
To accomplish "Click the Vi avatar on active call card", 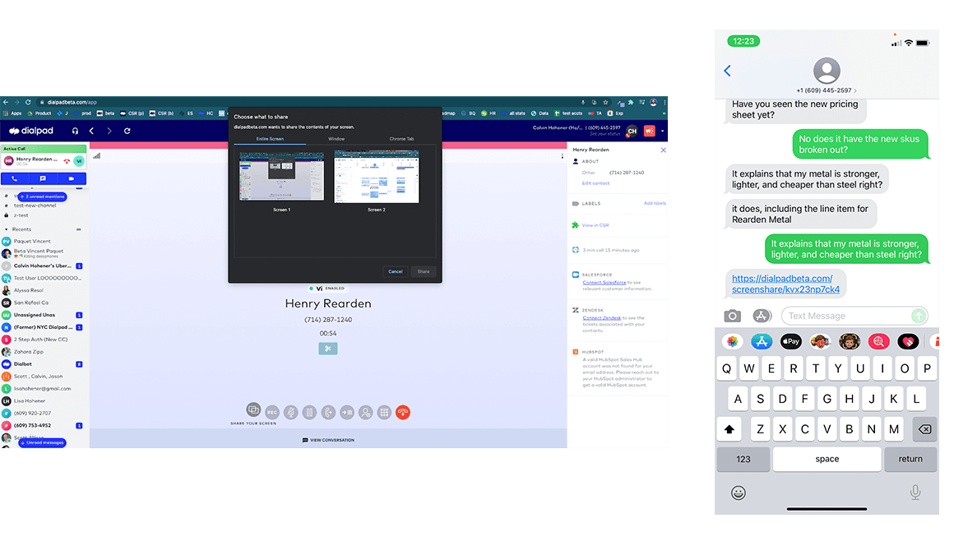I will 79,160.
